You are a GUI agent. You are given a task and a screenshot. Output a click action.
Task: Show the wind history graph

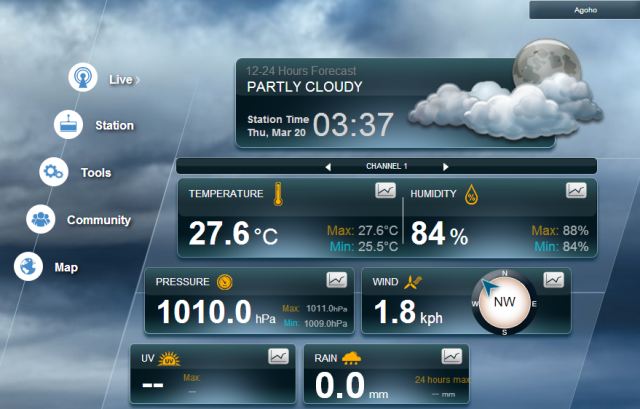[x=553, y=280]
